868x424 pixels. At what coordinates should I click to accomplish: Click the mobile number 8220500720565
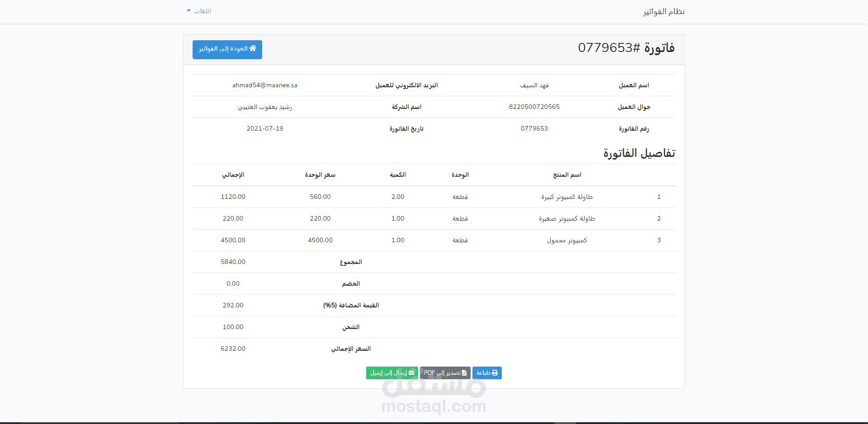[534, 107]
